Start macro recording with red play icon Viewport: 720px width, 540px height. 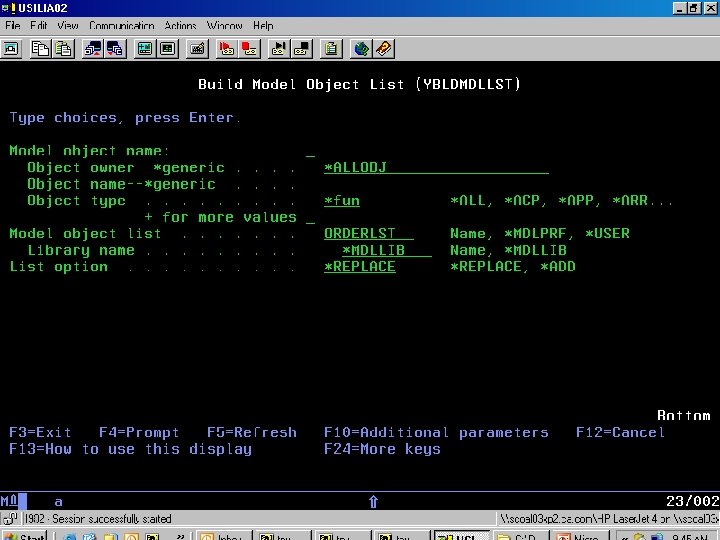click(226, 49)
